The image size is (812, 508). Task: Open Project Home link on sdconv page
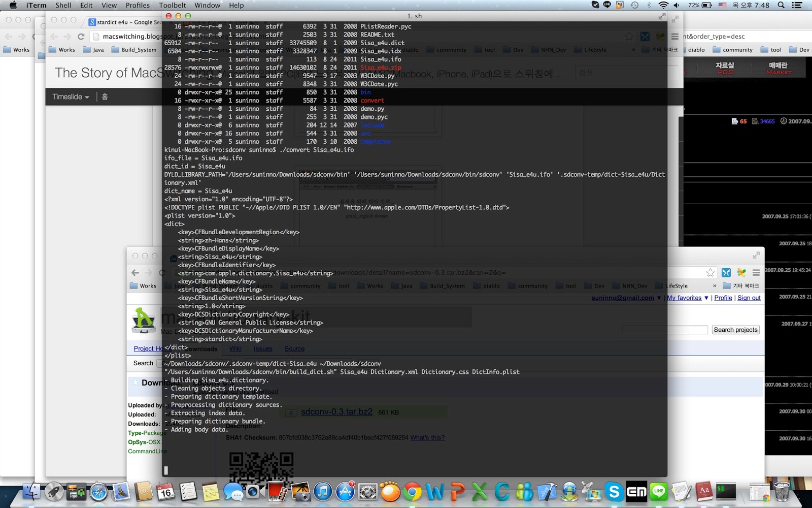pos(148,348)
